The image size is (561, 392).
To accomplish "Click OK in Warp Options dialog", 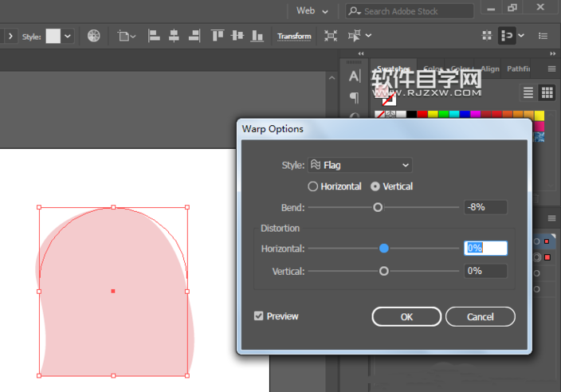I will click(406, 316).
